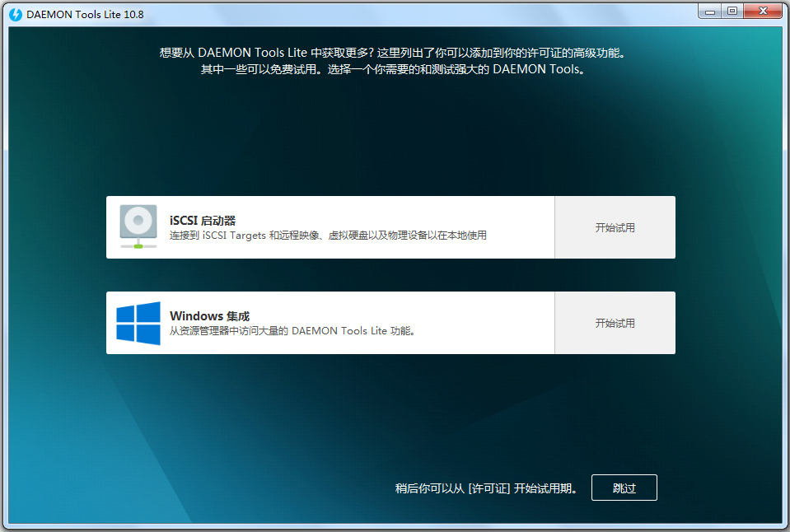Click the [许可证] reference in bottom hint
790x532 pixels.
[488, 488]
